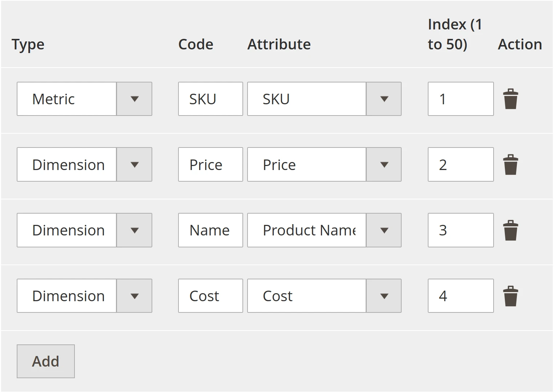555x392 pixels.
Task: Open the Cost attribute dropdown
Action: (384, 295)
